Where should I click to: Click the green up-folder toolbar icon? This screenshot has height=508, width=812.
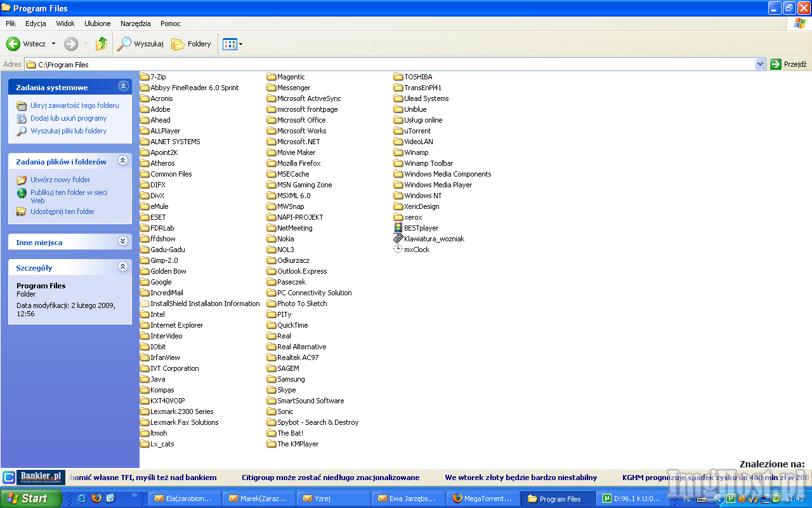click(x=101, y=44)
